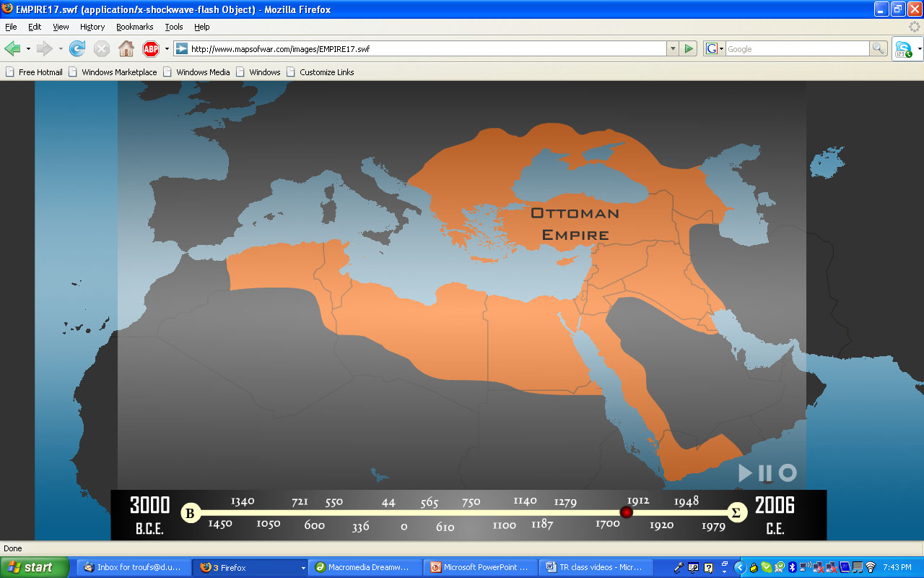This screenshot has height=578, width=924.
Task: Open the Bluetooth icon in the system tray
Action: coord(792,567)
